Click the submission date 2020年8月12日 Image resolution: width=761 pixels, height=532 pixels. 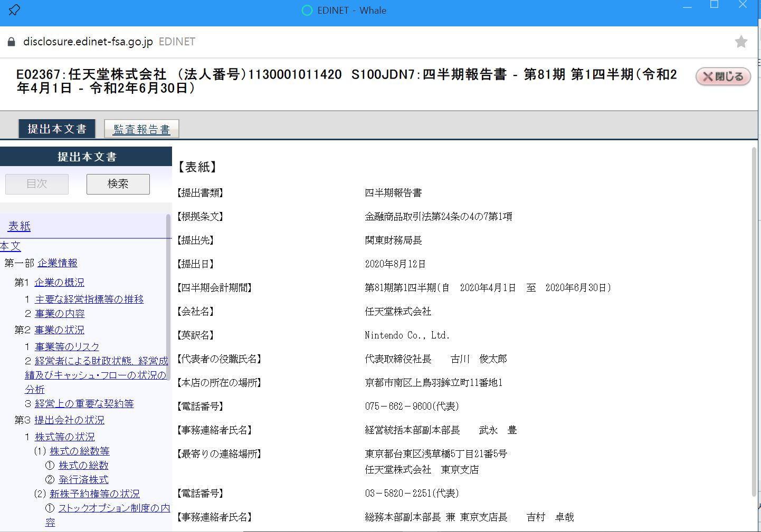point(395,264)
